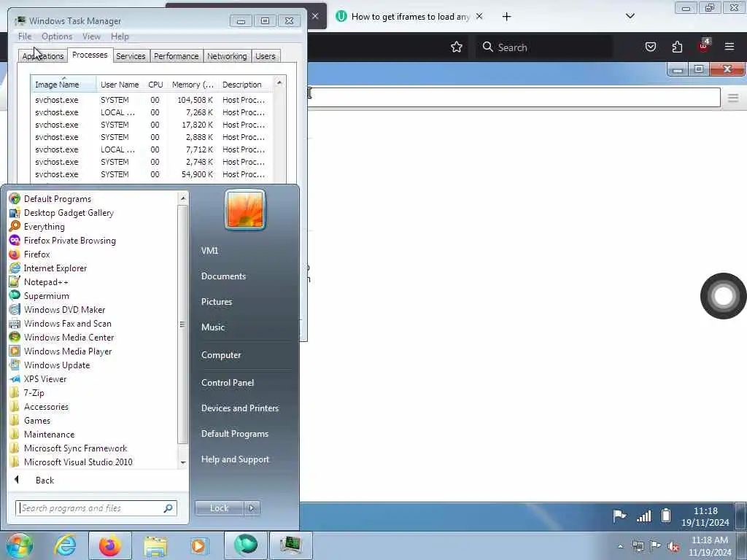This screenshot has height=560, width=747.
Task: Click Supermium taskbar icon
Action: tap(245, 545)
